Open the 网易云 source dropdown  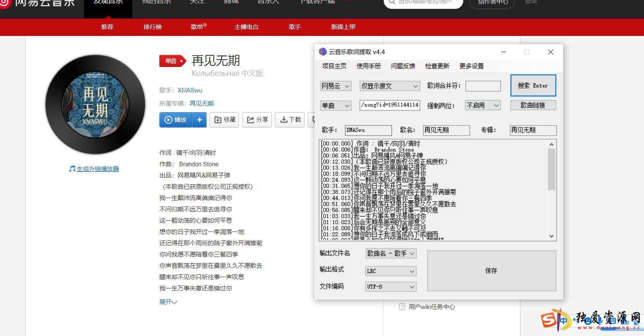336,86
